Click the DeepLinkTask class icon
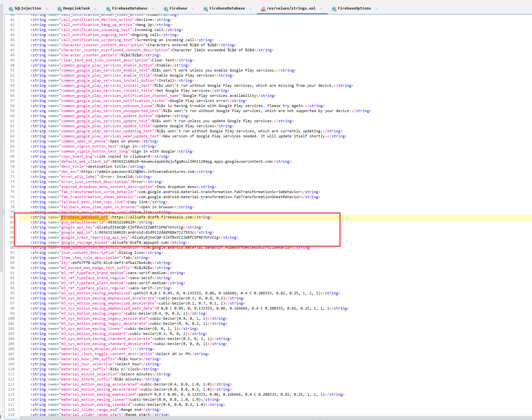 click(x=59, y=9)
